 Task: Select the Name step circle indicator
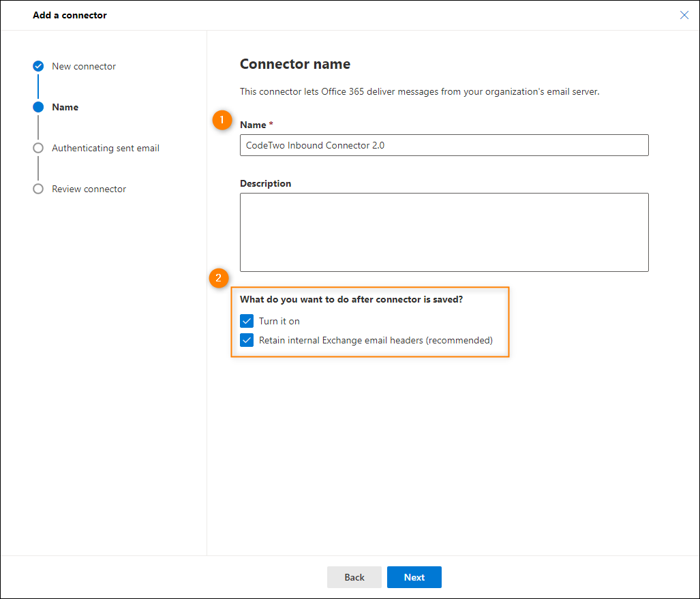point(38,107)
